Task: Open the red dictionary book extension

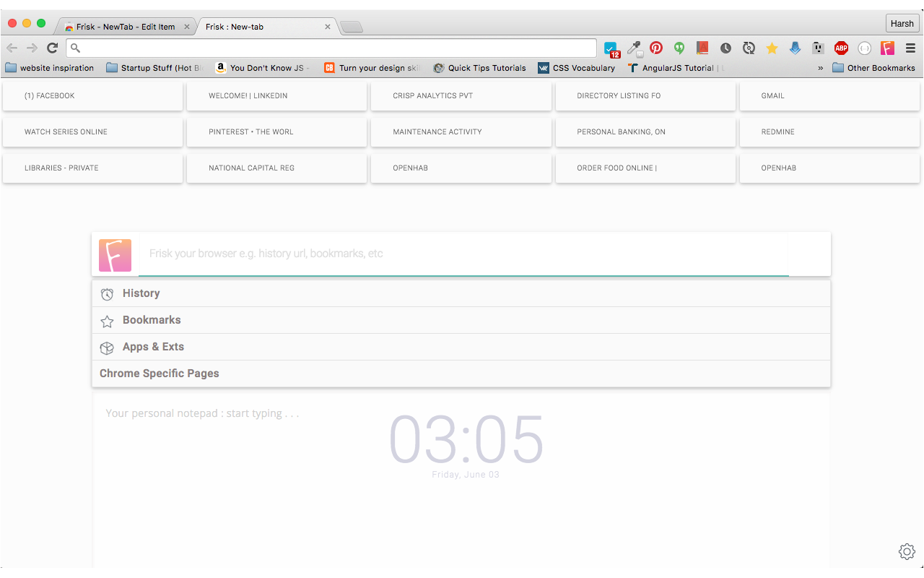Action: 702,48
